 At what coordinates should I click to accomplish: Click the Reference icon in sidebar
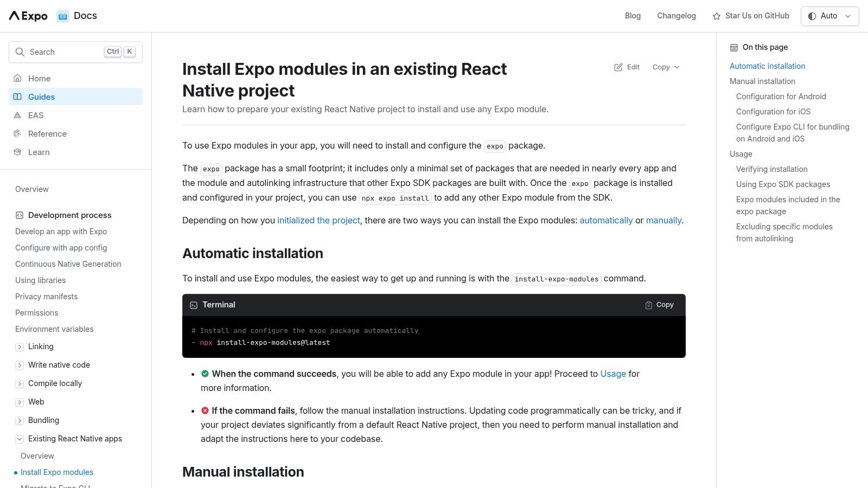[x=18, y=134]
